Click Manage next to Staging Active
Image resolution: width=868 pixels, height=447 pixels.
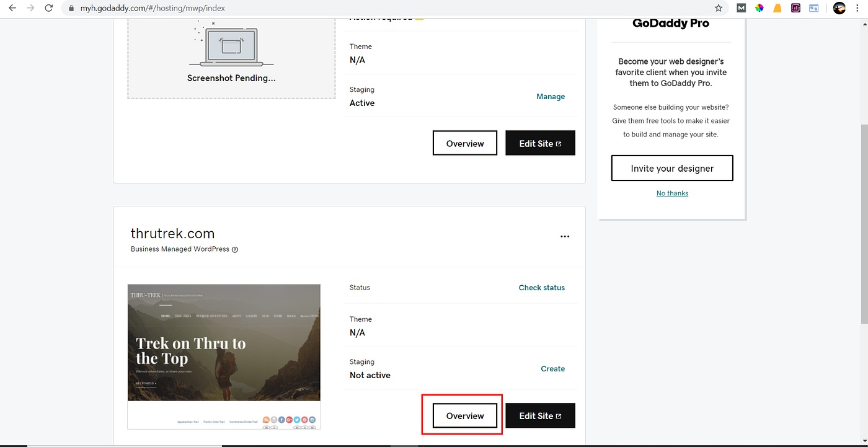(551, 97)
